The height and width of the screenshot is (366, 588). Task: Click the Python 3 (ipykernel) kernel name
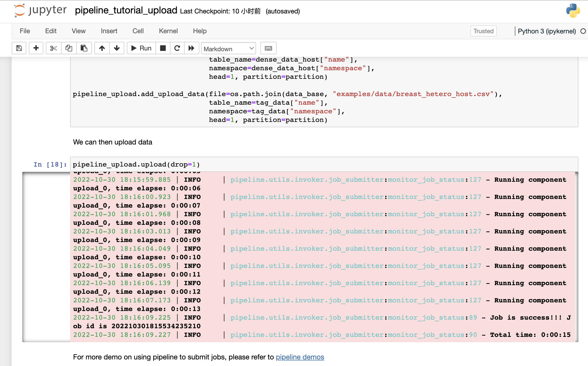547,31
